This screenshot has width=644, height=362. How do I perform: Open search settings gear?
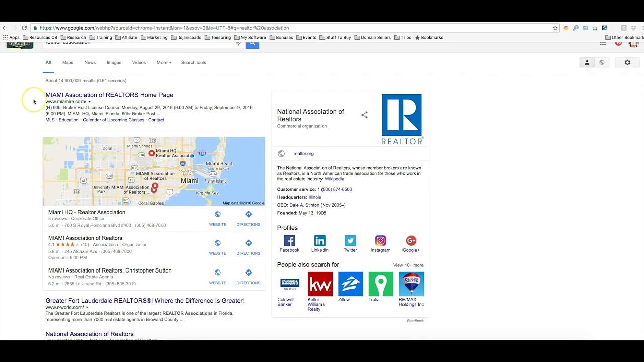coord(627,63)
